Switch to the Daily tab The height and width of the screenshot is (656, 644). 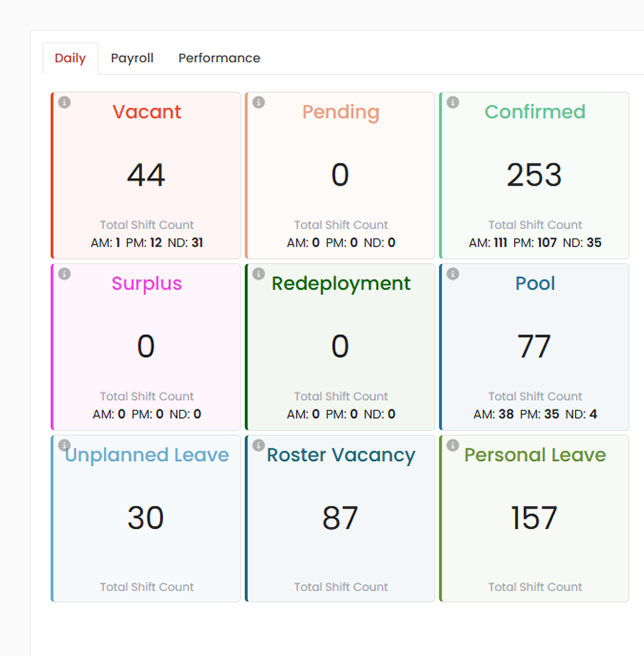(70, 58)
